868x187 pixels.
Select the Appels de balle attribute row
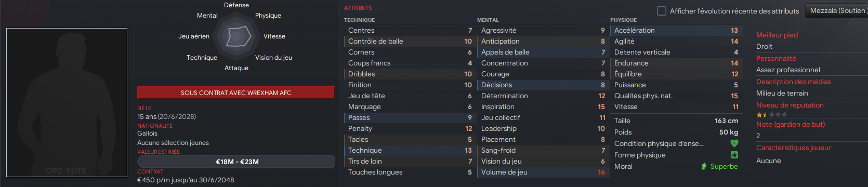coord(542,52)
